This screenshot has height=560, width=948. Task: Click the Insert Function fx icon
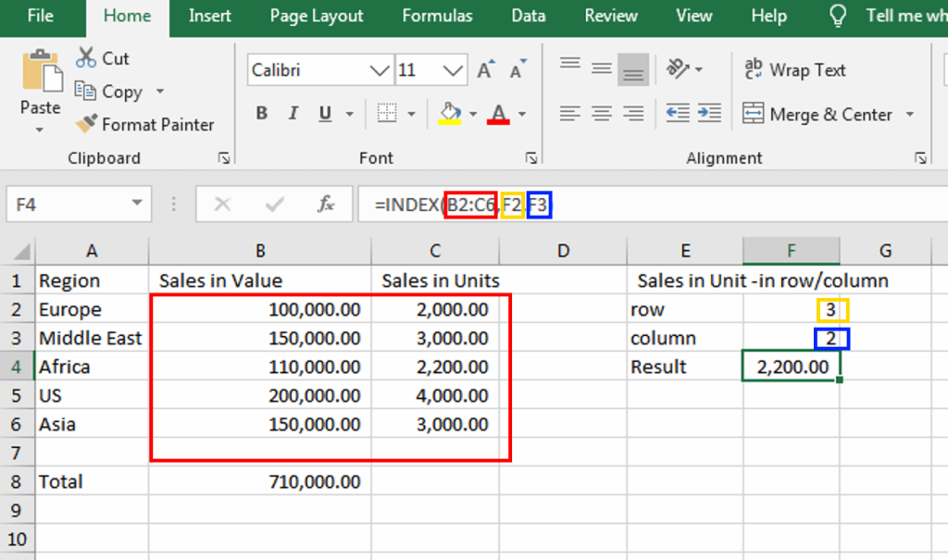click(x=326, y=205)
